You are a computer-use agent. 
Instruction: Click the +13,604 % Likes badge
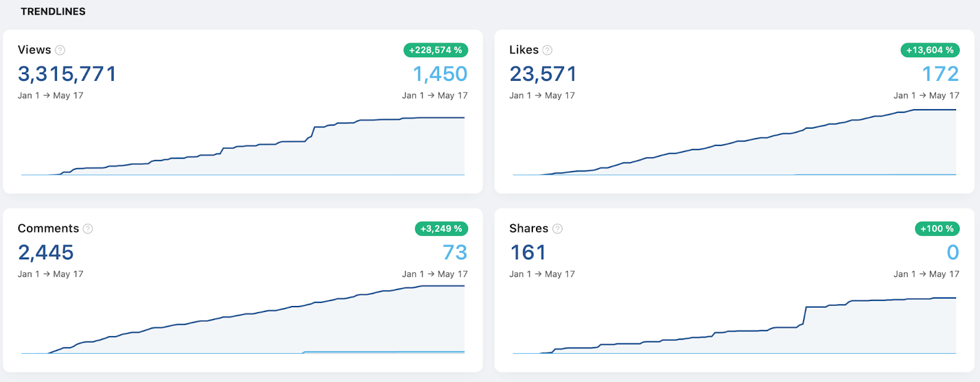pos(930,50)
